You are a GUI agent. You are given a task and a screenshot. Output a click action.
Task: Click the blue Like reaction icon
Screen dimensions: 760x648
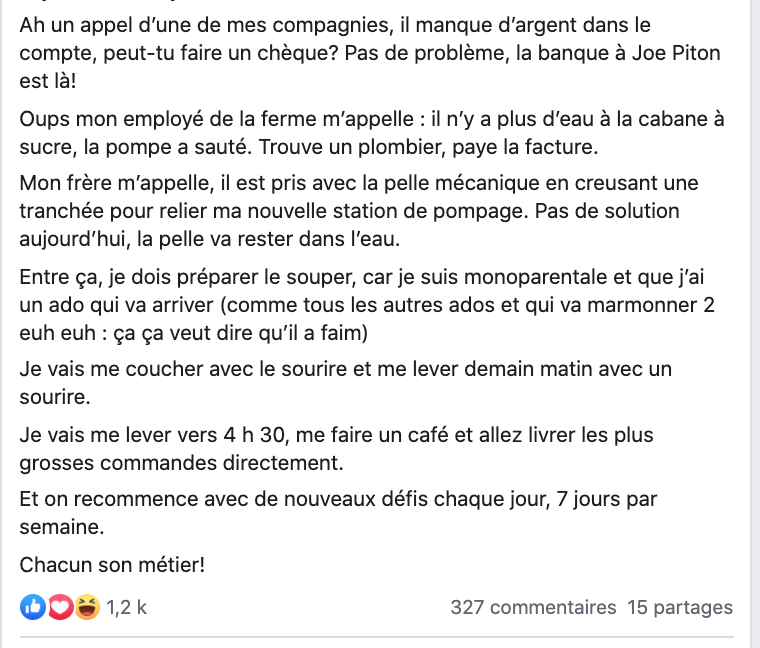coord(33,607)
